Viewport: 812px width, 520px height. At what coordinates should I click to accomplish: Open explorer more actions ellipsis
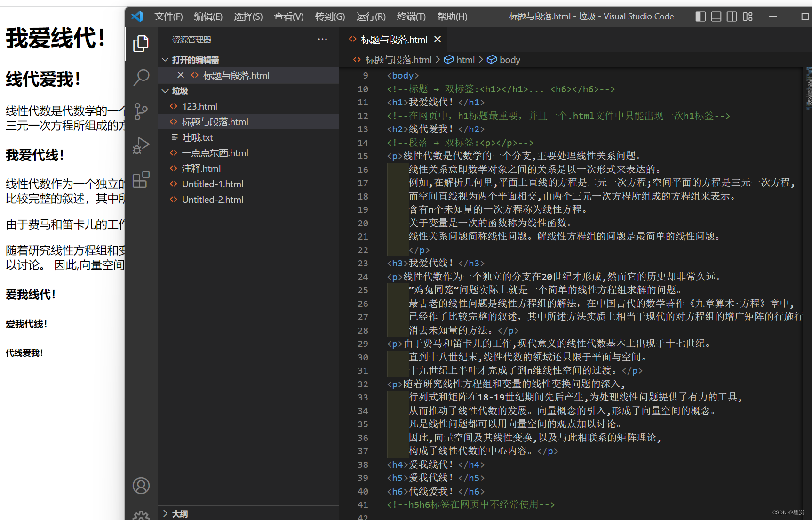pos(322,40)
